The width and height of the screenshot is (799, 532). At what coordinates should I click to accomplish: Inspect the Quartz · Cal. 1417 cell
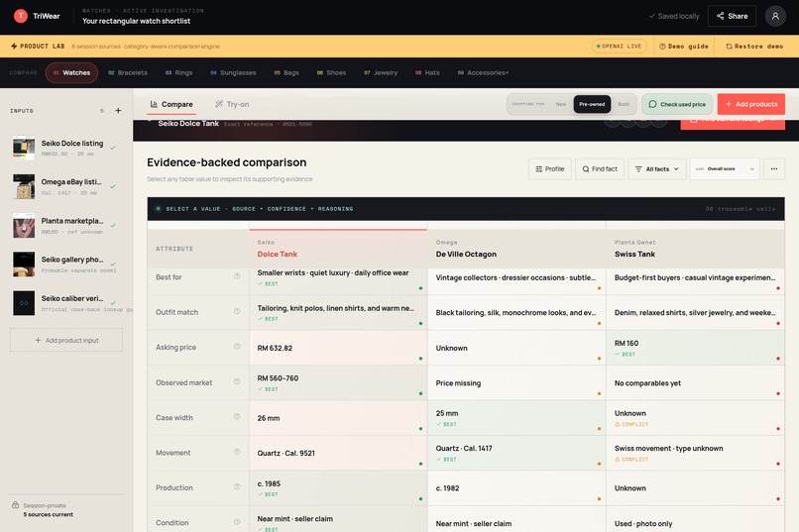[x=516, y=453]
